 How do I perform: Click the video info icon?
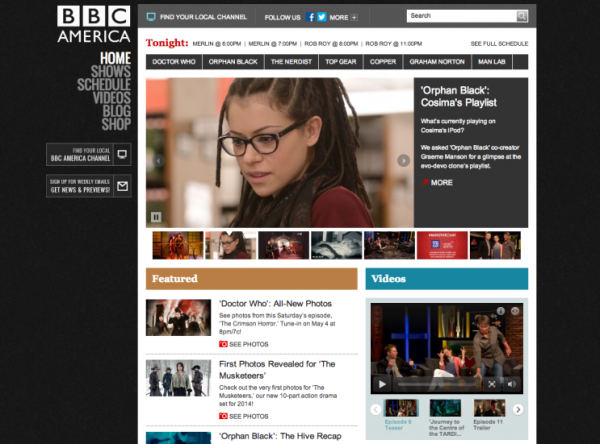pyautogui.click(x=501, y=311)
